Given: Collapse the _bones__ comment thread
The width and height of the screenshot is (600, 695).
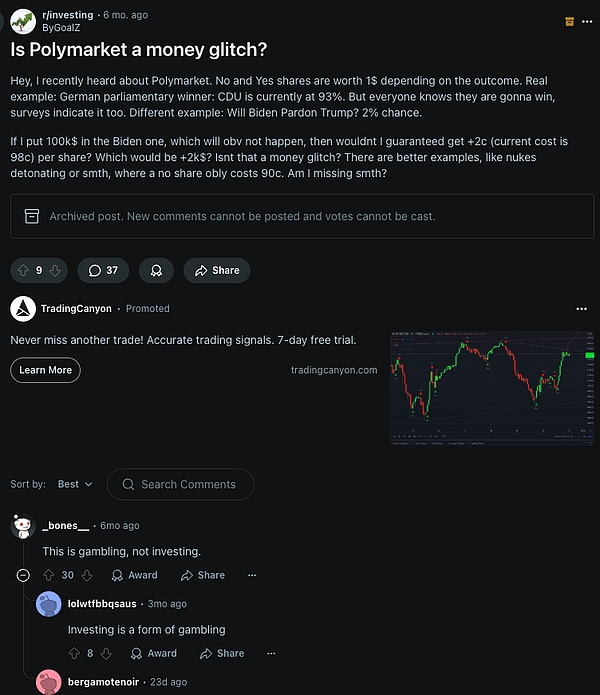Looking at the screenshot, I should click(23, 575).
